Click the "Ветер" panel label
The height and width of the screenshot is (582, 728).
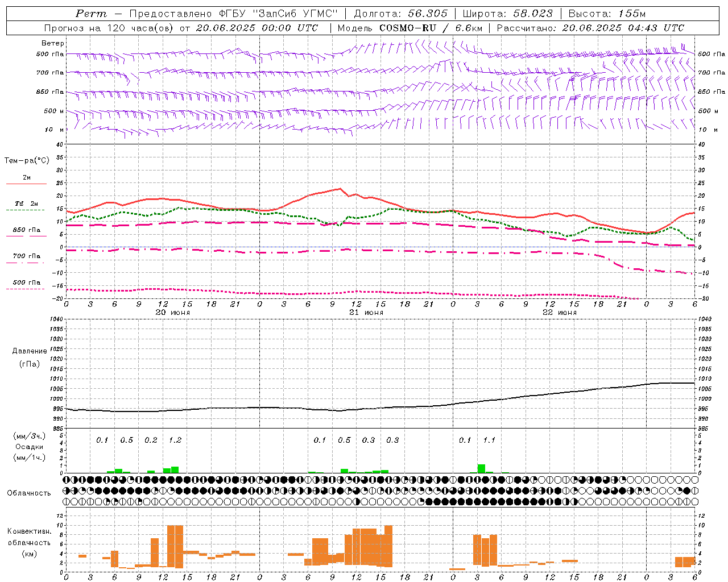pos(53,43)
